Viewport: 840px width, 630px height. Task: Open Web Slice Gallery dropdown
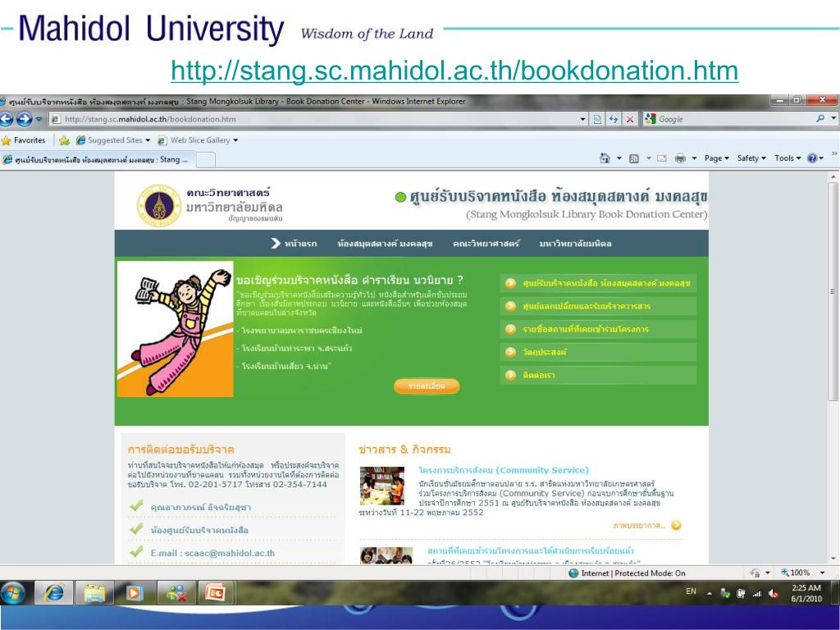point(198,140)
